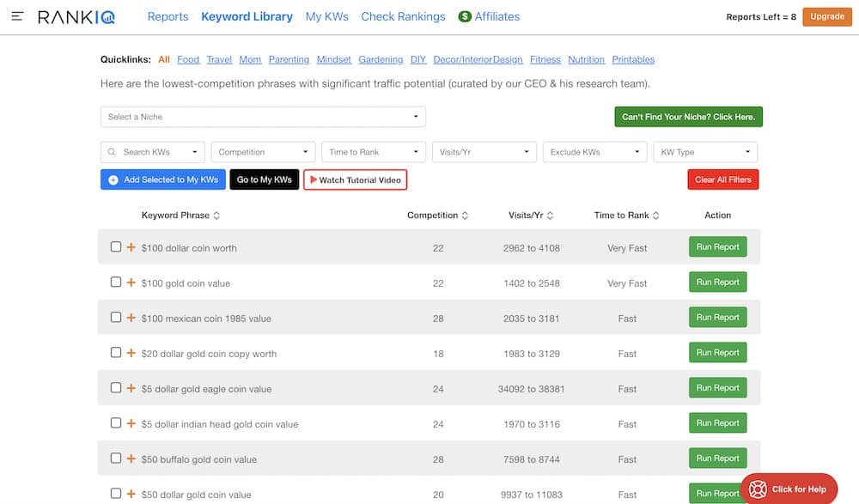Click the Watch Tutorial Video button
The width and height of the screenshot is (859, 504).
pyautogui.click(x=355, y=179)
